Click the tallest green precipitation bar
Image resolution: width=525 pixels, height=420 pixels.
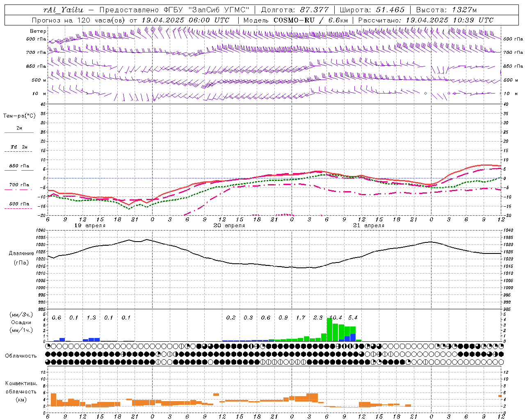click(329, 329)
